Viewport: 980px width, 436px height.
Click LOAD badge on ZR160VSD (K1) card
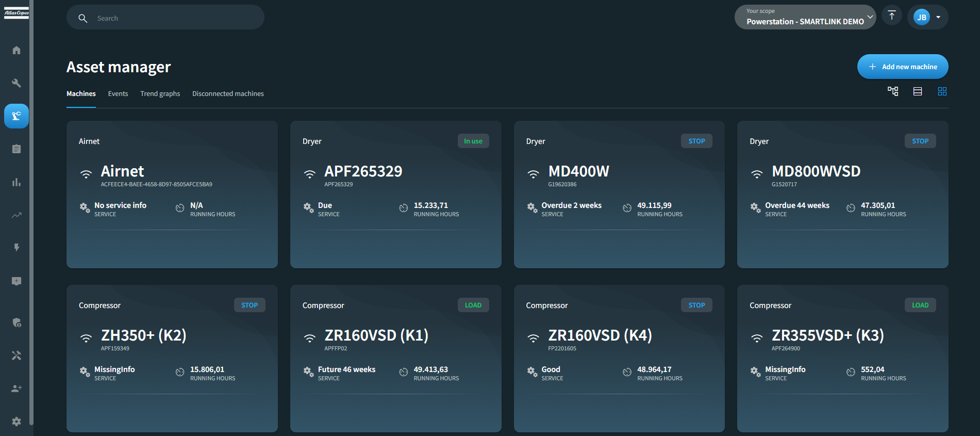coord(473,305)
